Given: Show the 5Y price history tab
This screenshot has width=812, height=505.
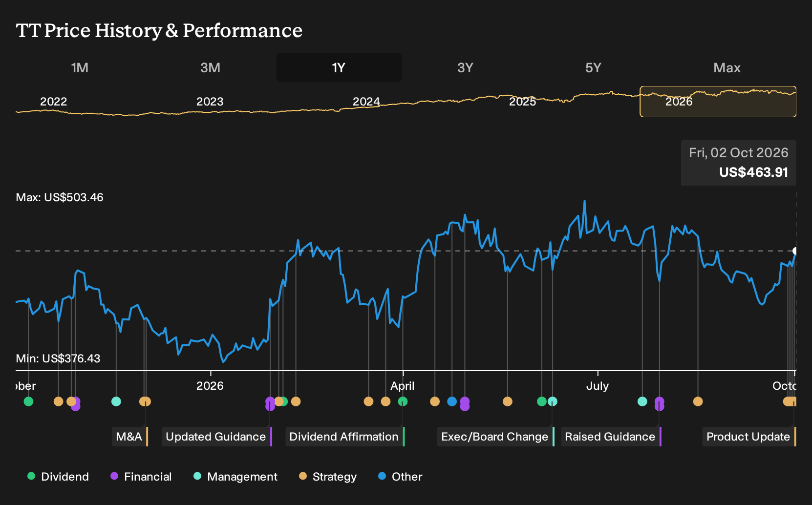Looking at the screenshot, I should (593, 67).
